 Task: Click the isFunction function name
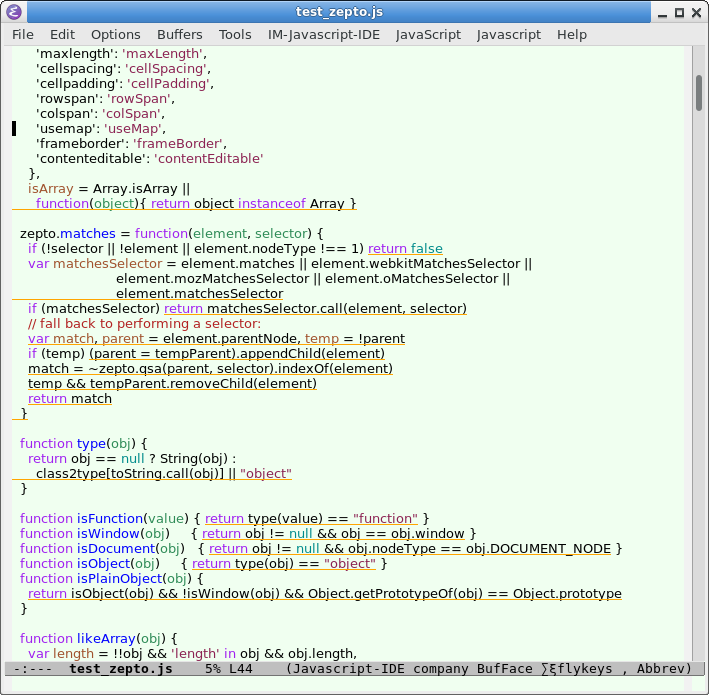coord(110,519)
